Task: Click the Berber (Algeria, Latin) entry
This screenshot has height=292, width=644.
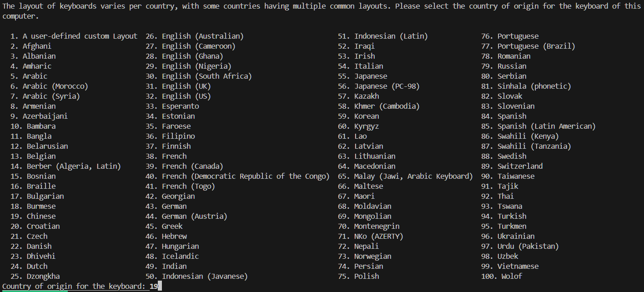Action: (66, 166)
